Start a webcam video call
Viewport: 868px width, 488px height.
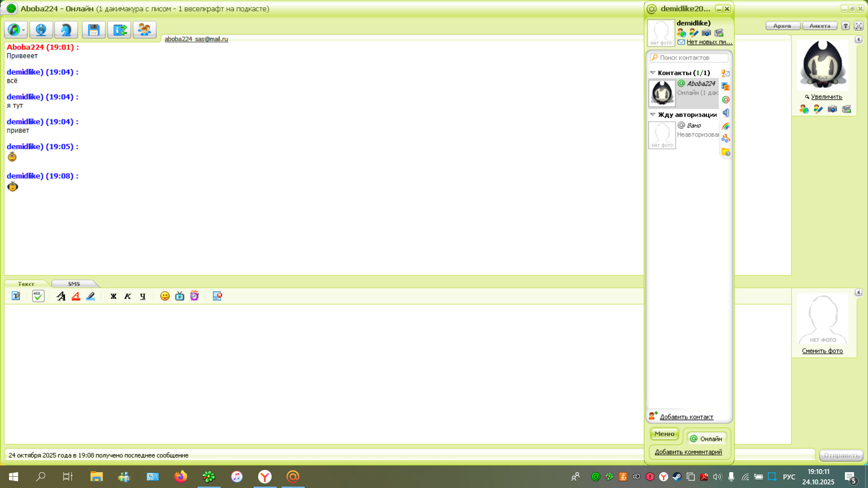click(41, 30)
